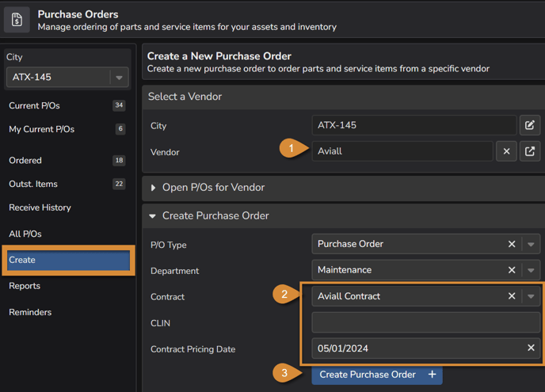Screen dimensions: 545x392
Task: Click the 6 badge beside My Current P/Os
Action: pyautogui.click(x=120, y=129)
